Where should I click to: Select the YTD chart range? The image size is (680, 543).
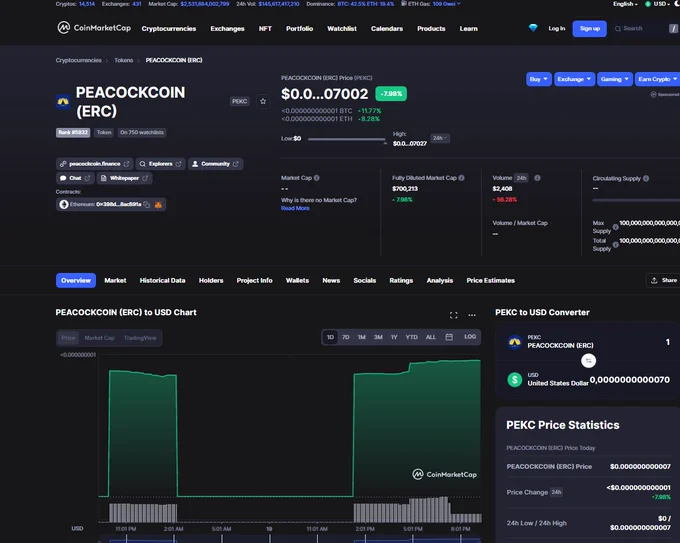click(412, 337)
